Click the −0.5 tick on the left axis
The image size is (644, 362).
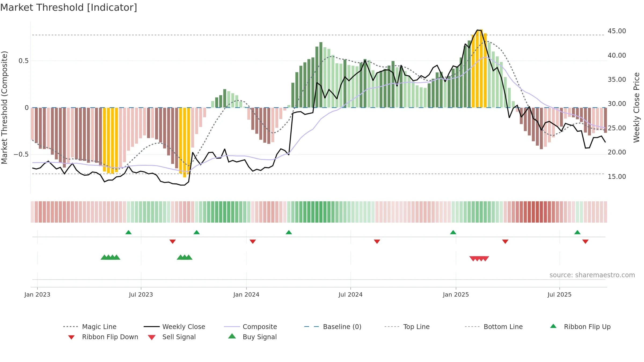[x=21, y=154]
